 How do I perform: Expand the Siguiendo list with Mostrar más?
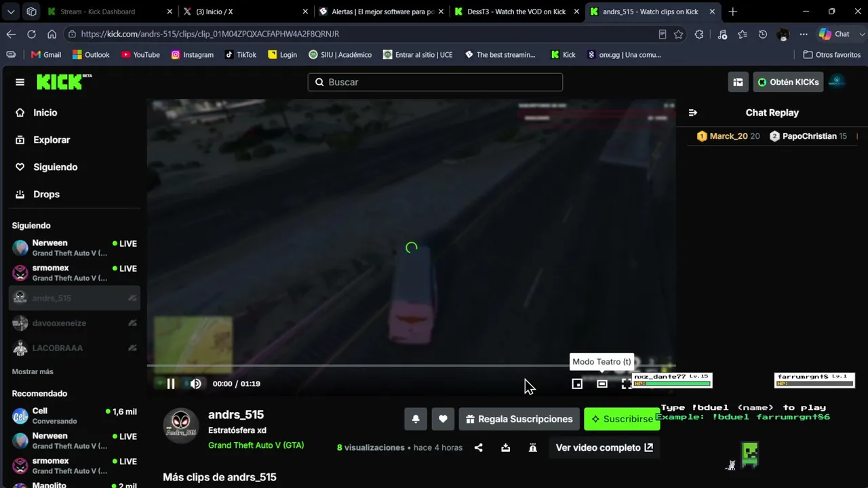33,371
